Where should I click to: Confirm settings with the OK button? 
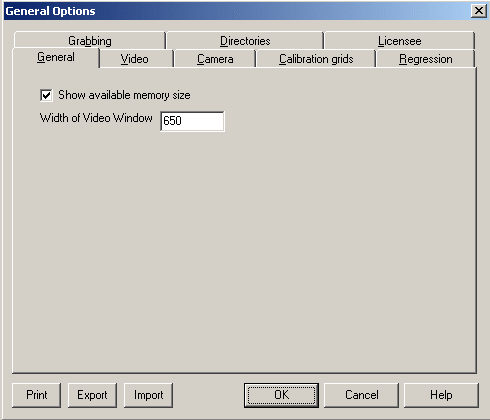tap(281, 395)
